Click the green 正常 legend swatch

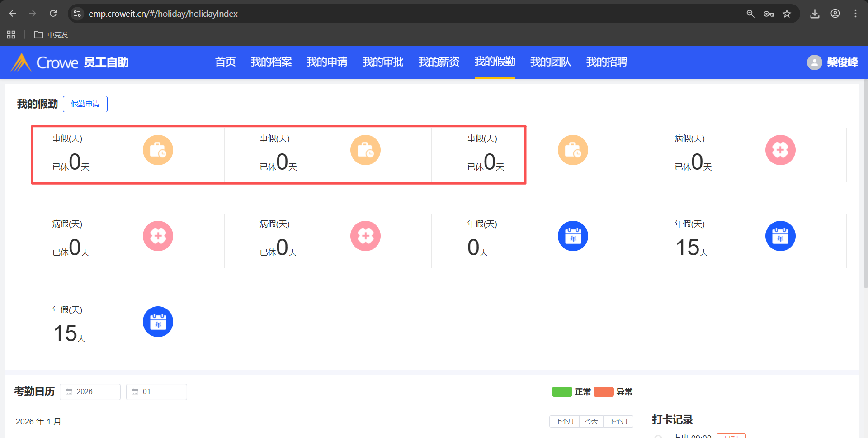pos(562,392)
